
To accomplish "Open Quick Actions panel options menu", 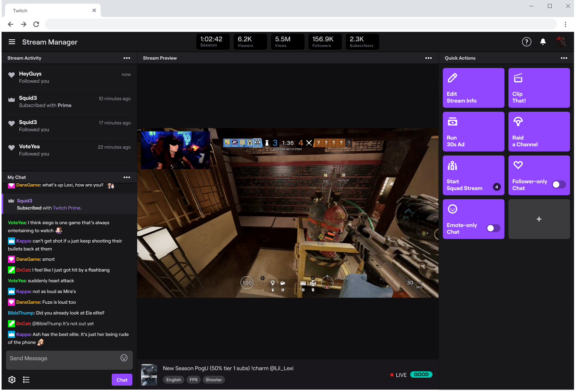I will point(564,58).
